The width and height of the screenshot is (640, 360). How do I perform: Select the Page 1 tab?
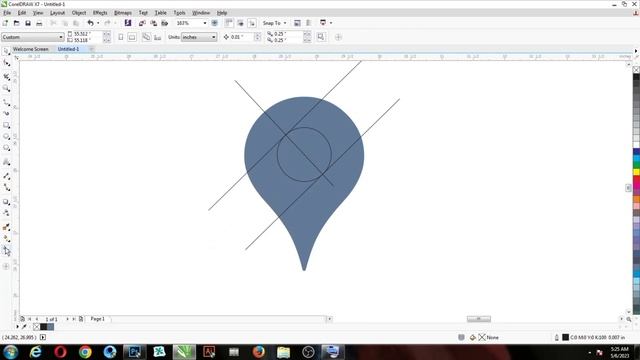(x=98, y=319)
